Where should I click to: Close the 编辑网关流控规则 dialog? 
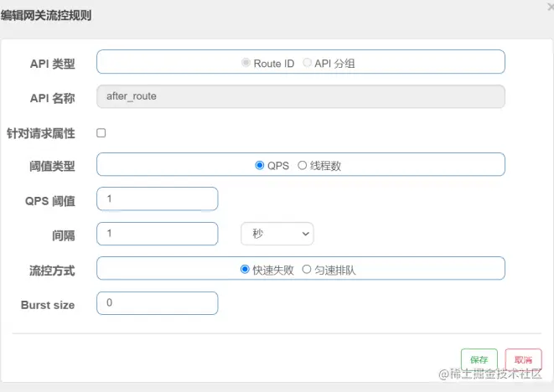tap(551, 7)
